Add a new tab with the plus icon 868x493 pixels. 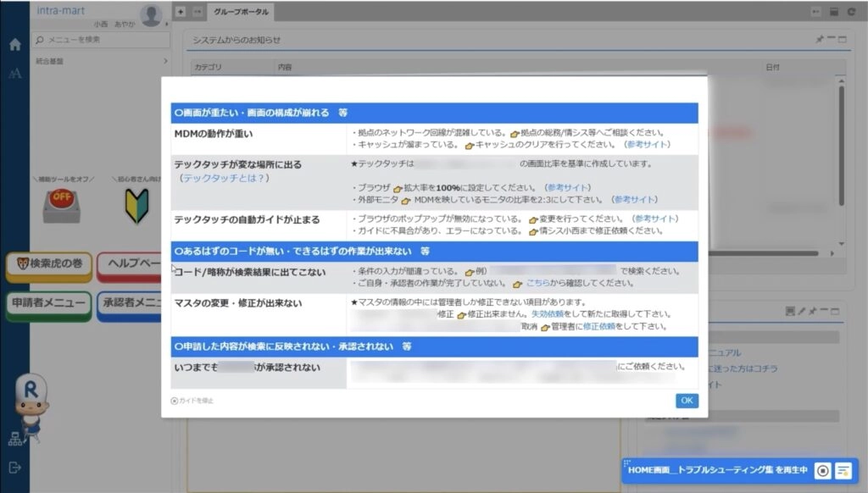[181, 12]
